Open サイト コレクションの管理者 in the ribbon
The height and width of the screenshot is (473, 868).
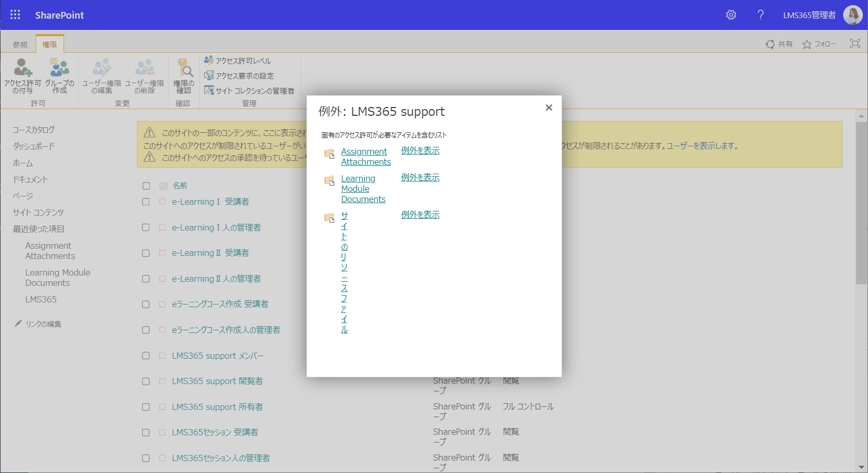(x=249, y=91)
